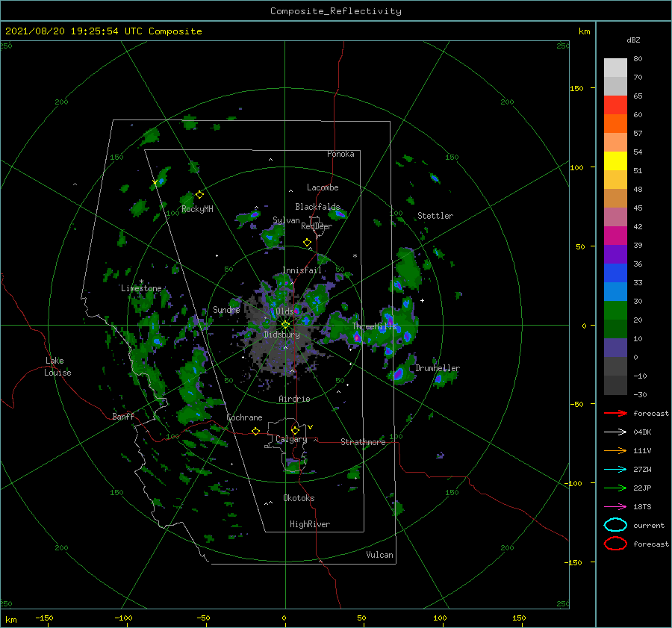The width and height of the screenshot is (672, 628).
Task: Click the cyan current ellipse icon
Action: (x=615, y=525)
